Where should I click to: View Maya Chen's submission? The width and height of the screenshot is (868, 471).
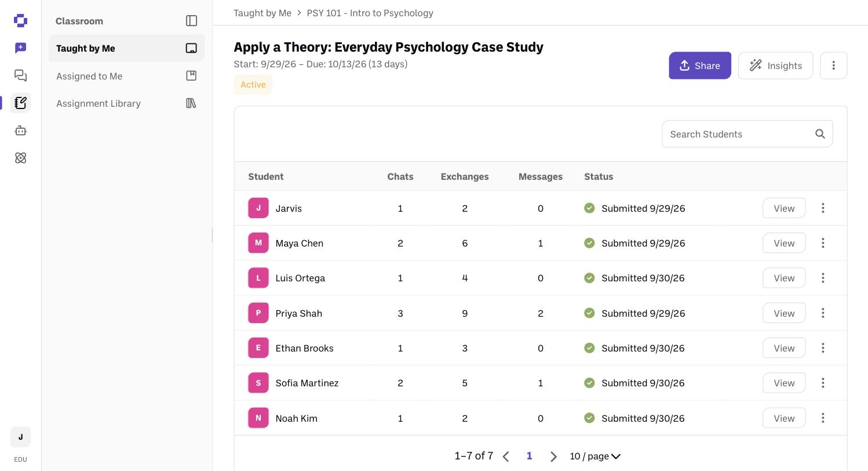[x=784, y=243]
